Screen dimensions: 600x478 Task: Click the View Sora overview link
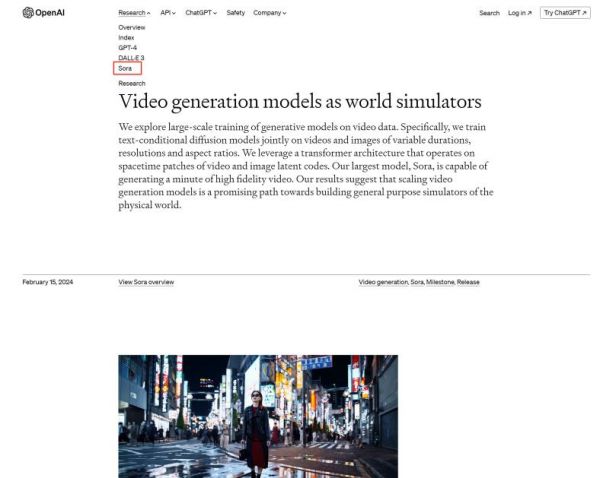(x=146, y=282)
